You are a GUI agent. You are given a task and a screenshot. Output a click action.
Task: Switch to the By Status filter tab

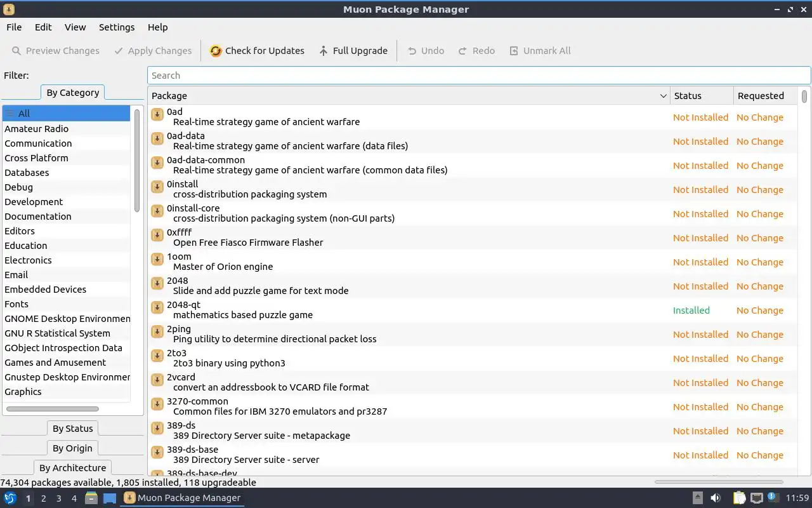click(x=73, y=429)
